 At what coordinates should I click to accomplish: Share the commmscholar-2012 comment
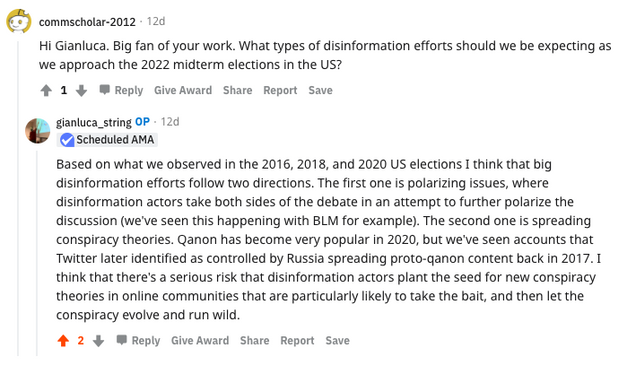point(238,90)
